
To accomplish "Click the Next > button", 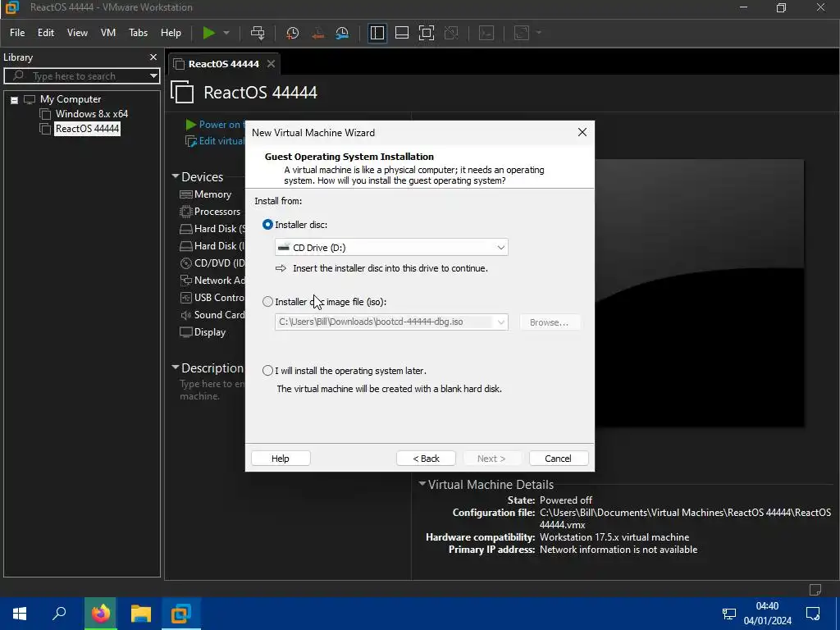I will pos(492,459).
